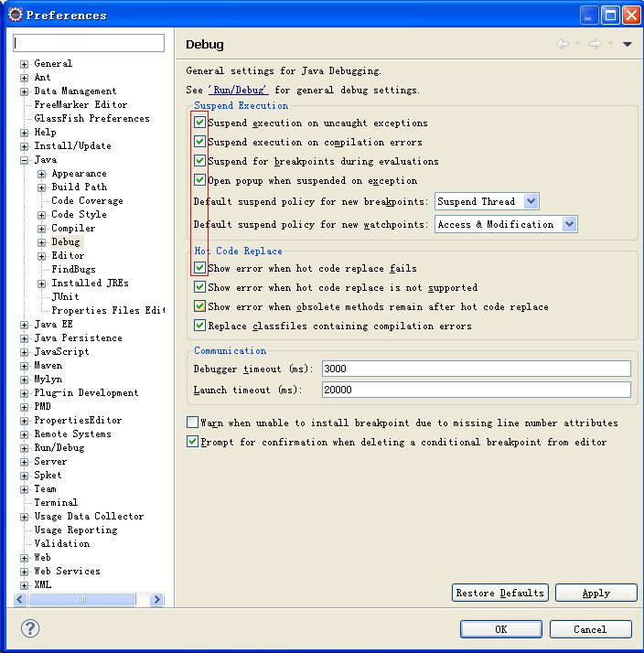
Task: Click the tree horizontal scrollbar thumb
Action: coord(82,600)
